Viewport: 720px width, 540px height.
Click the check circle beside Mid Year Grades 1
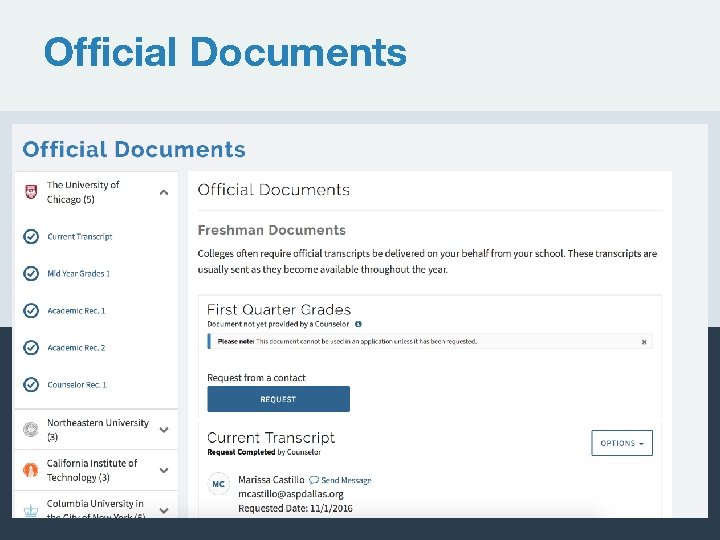click(31, 273)
